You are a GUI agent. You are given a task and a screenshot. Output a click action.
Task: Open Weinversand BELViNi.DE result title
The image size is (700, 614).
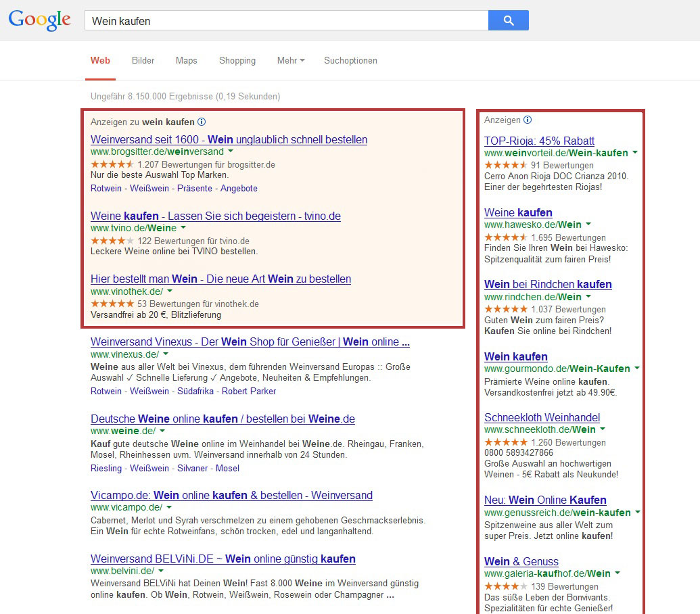pyautogui.click(x=223, y=559)
